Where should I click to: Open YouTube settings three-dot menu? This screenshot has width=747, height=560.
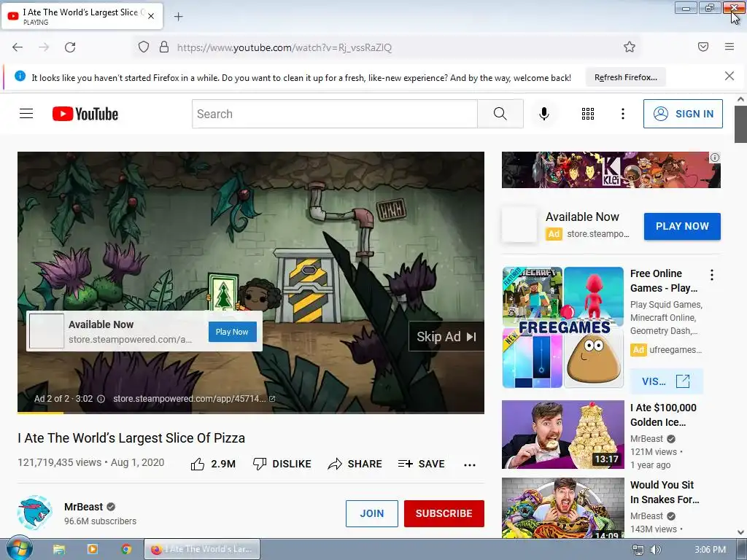[623, 114]
